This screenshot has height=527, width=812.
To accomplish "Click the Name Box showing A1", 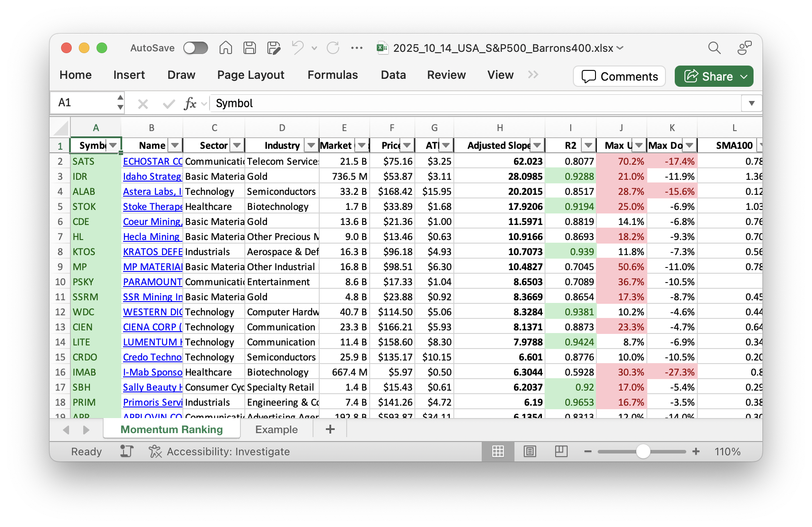I will click(x=84, y=103).
